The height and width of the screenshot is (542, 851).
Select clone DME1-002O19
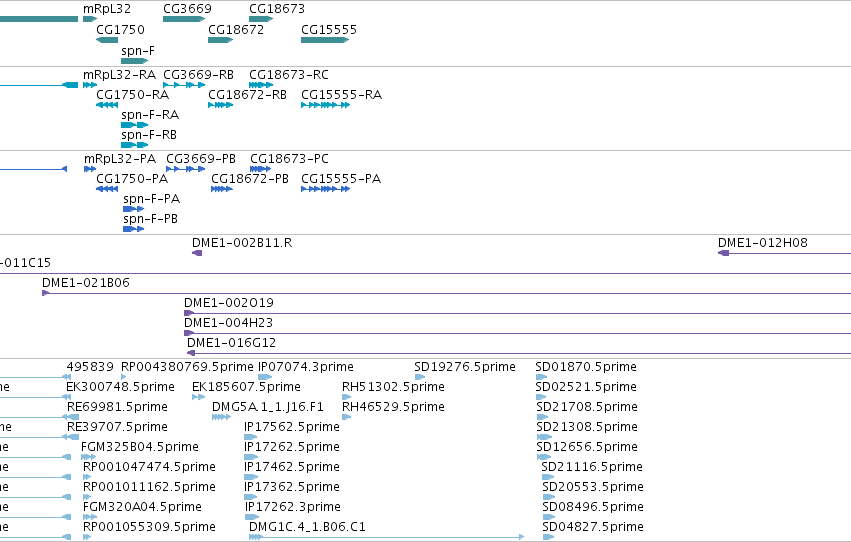229,303
